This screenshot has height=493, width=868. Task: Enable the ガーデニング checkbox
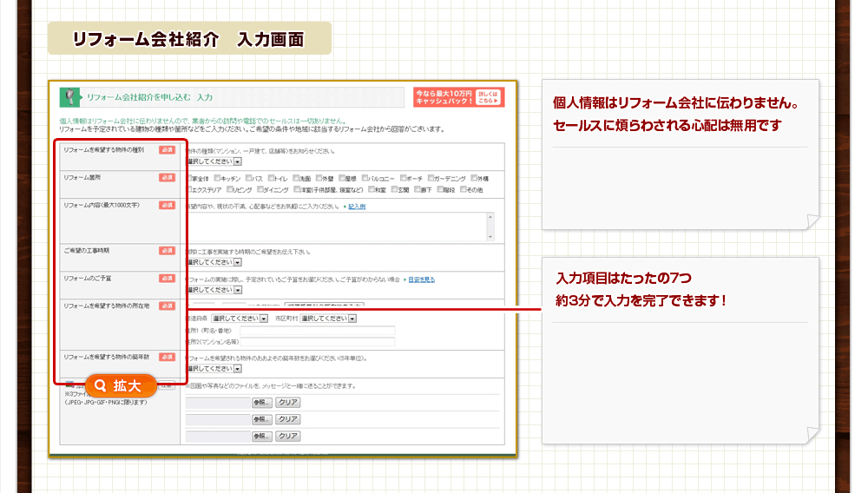[429, 178]
